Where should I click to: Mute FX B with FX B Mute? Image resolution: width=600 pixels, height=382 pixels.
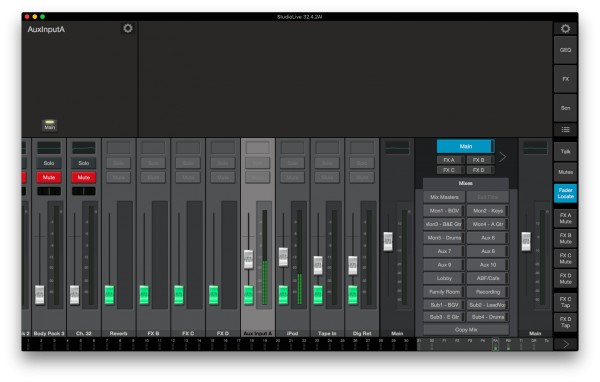(565, 238)
